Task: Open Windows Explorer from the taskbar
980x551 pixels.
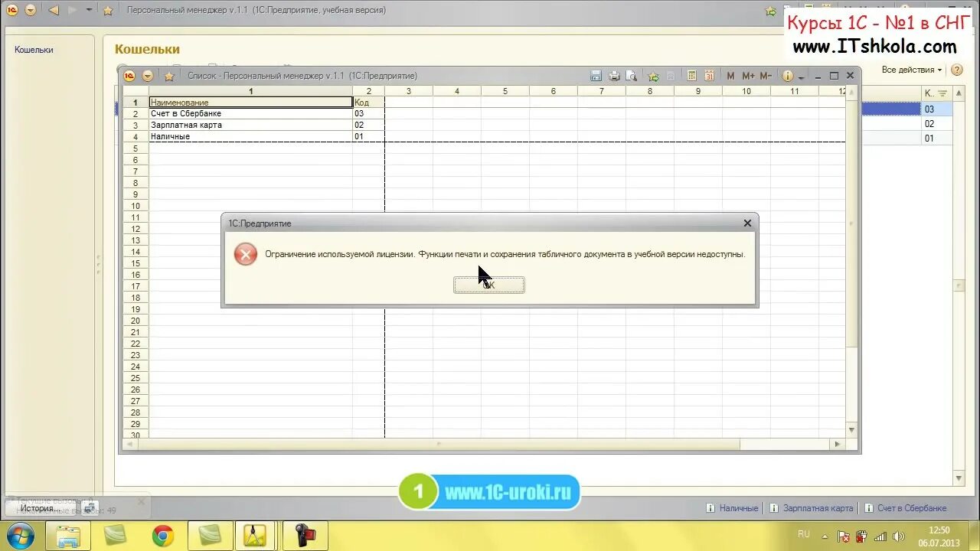Action: (x=68, y=536)
